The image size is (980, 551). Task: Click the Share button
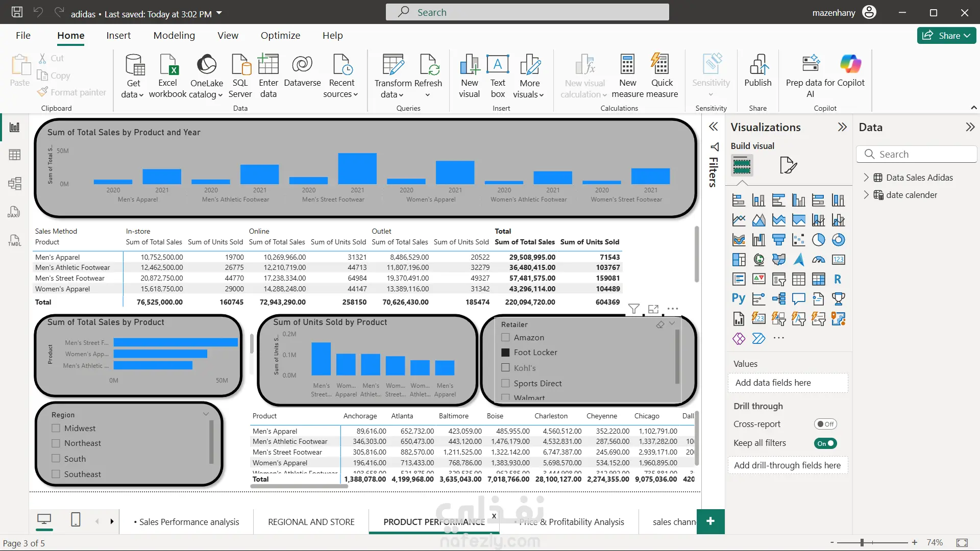tap(946, 36)
